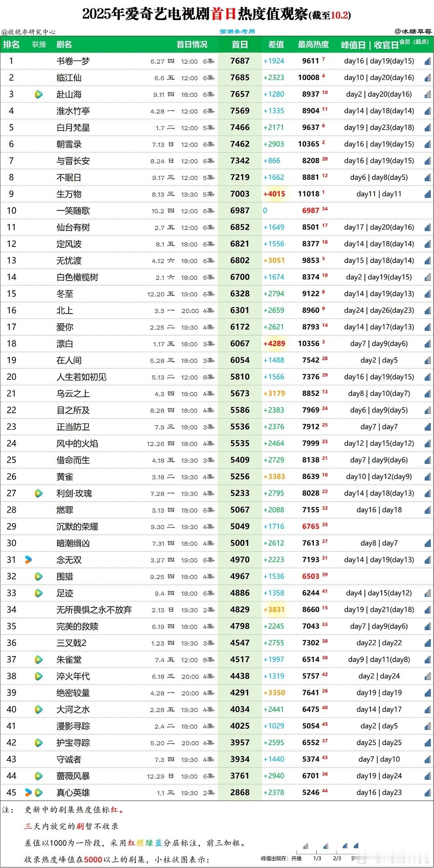Click the Tencent Video icon beside 赴山海

(39, 94)
